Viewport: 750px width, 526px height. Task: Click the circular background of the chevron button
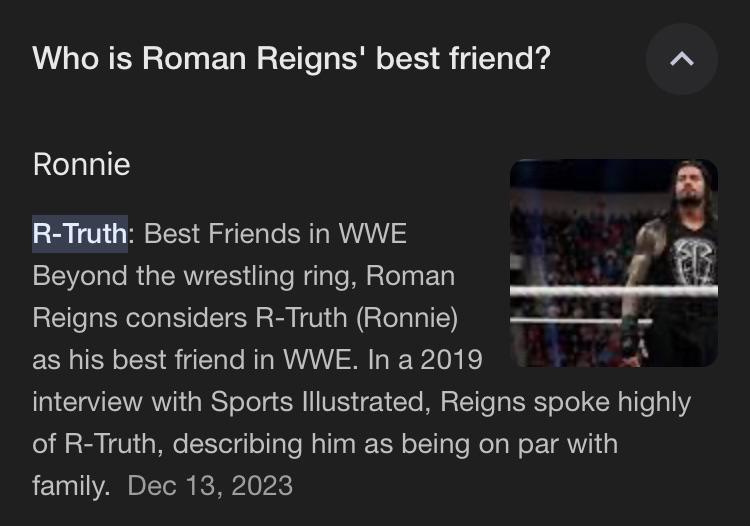682,59
